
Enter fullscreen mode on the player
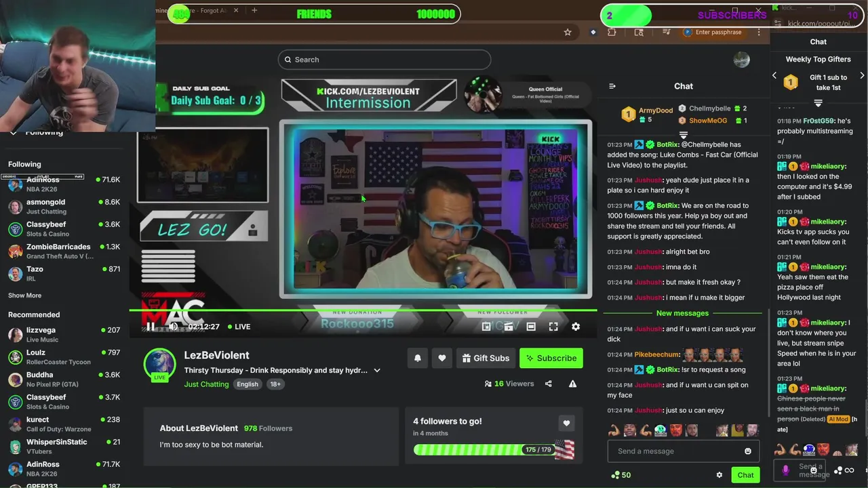(x=553, y=327)
